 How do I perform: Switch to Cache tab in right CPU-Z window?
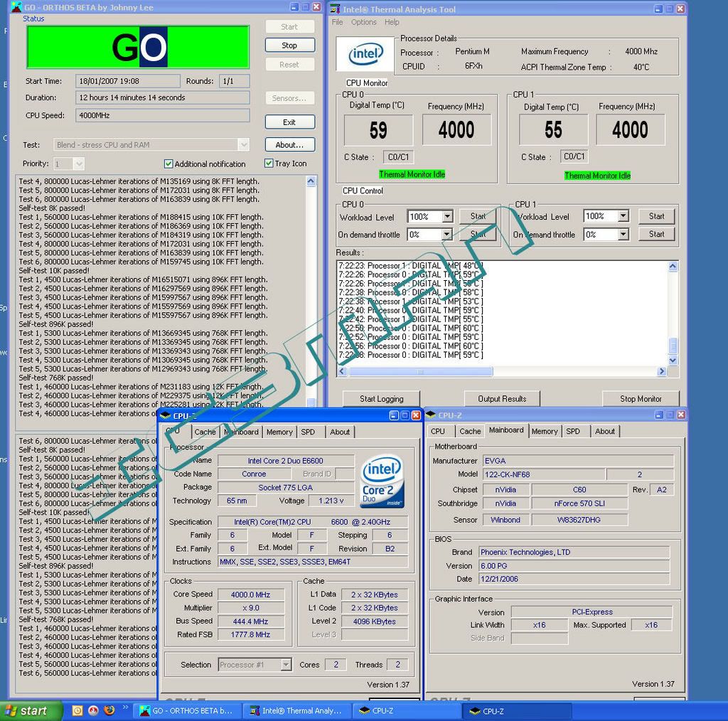470,432
